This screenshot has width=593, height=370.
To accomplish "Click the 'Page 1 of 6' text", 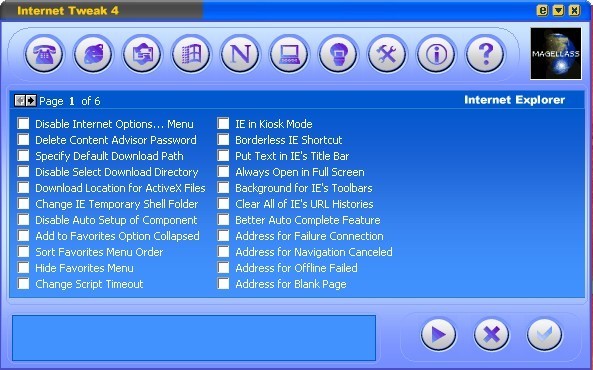I will pyautogui.click(x=70, y=101).
